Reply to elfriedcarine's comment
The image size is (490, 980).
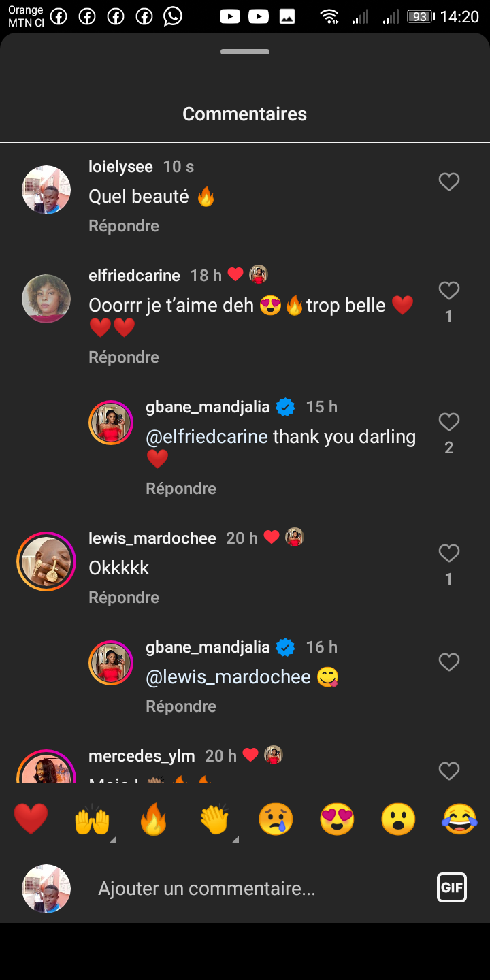124,357
